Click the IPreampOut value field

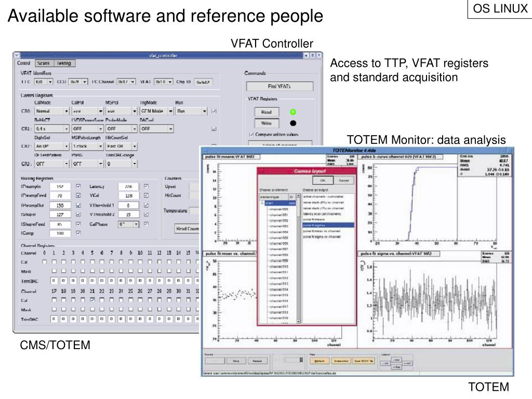60,205
